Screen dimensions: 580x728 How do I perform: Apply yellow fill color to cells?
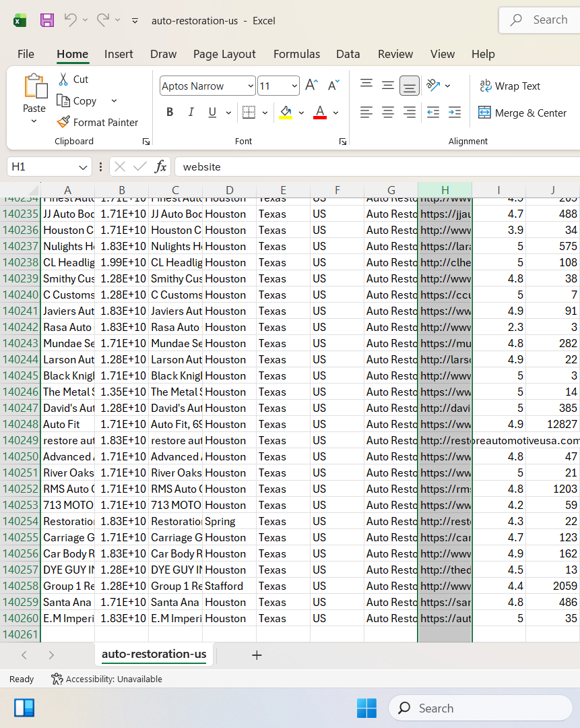tap(286, 113)
